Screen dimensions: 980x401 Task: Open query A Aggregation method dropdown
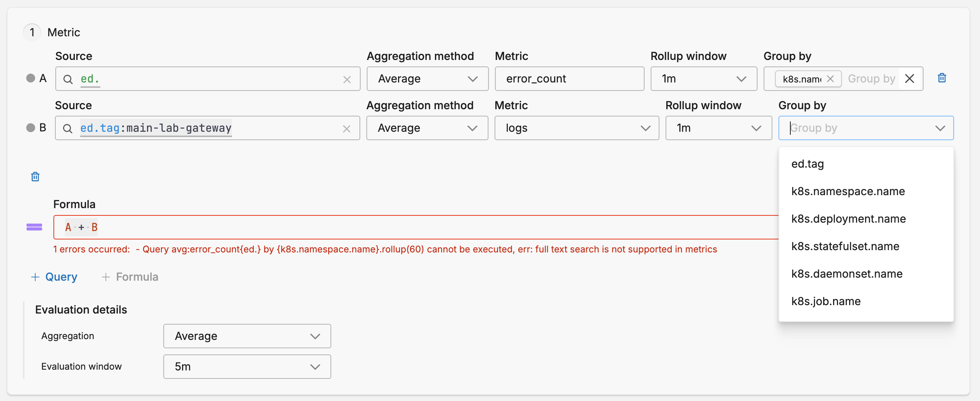pyautogui.click(x=427, y=79)
